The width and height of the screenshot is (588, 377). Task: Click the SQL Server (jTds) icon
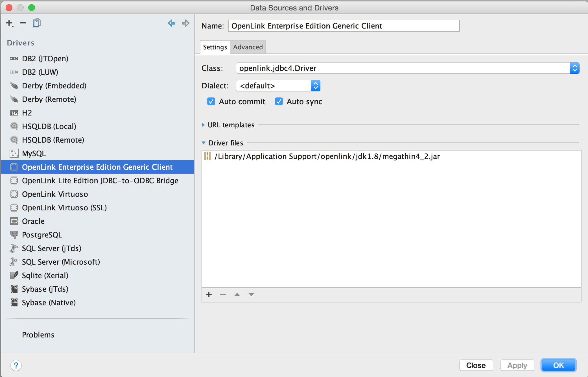[14, 248]
